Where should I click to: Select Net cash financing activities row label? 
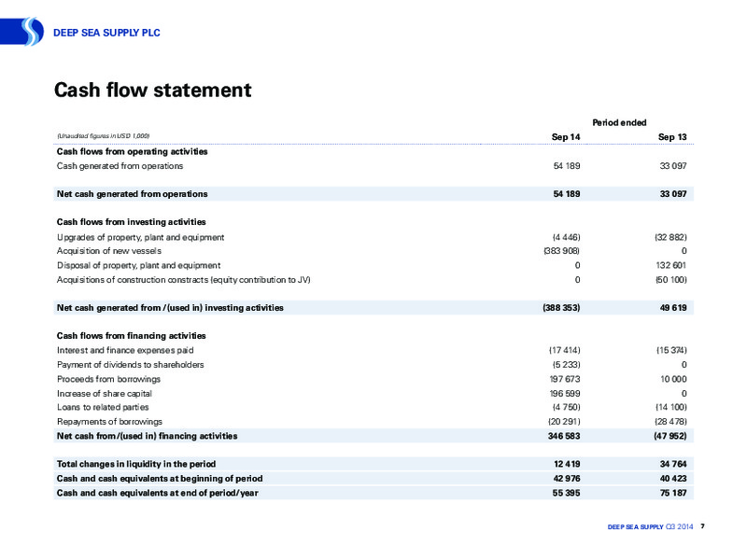click(147, 436)
